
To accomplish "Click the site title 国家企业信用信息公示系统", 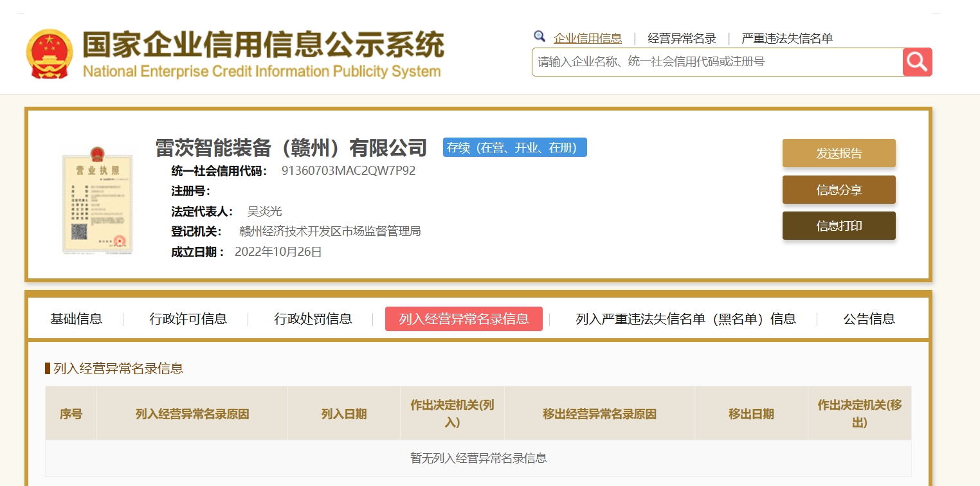I will 263,44.
